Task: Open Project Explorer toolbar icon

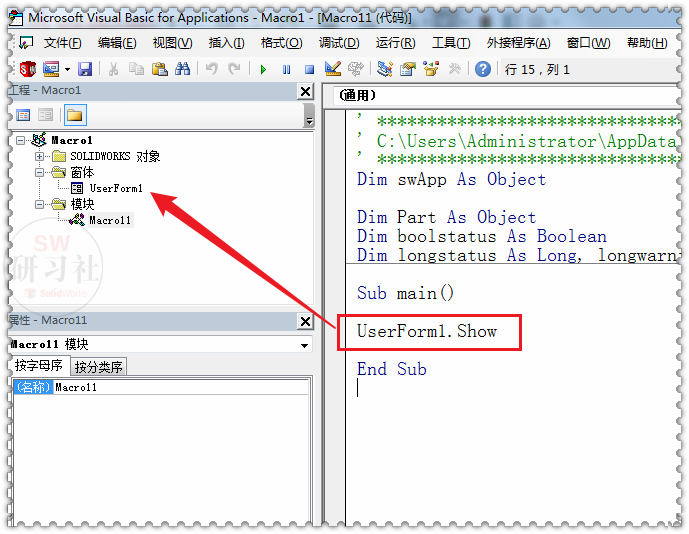Action: 384,69
